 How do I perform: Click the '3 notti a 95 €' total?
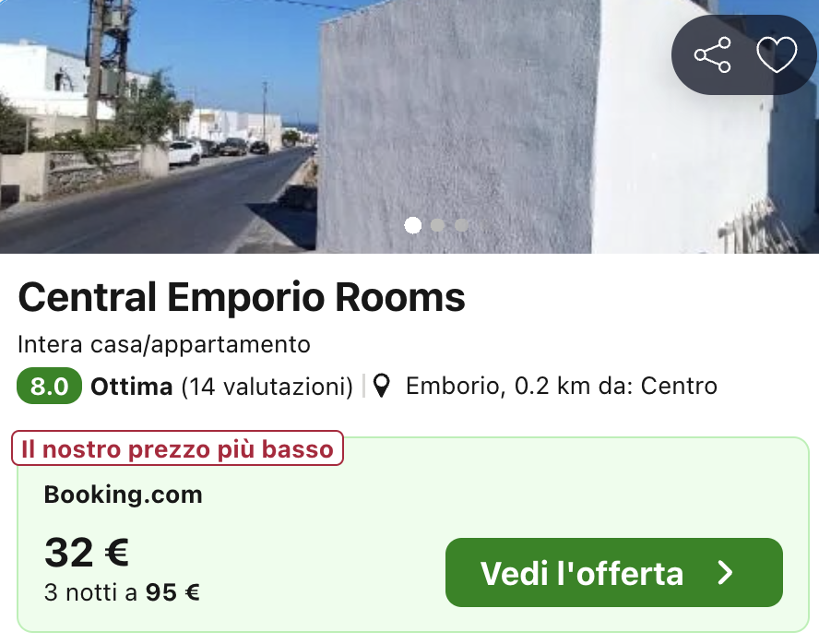(122, 593)
